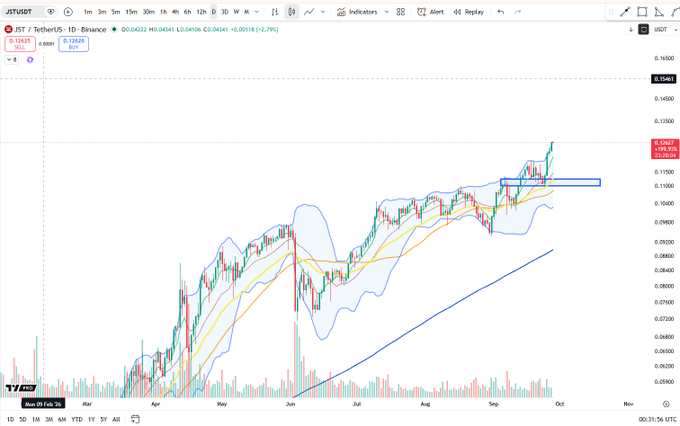Image resolution: width=680 pixels, height=426 pixels.
Task: Select the 4h interval
Action: pos(175,12)
